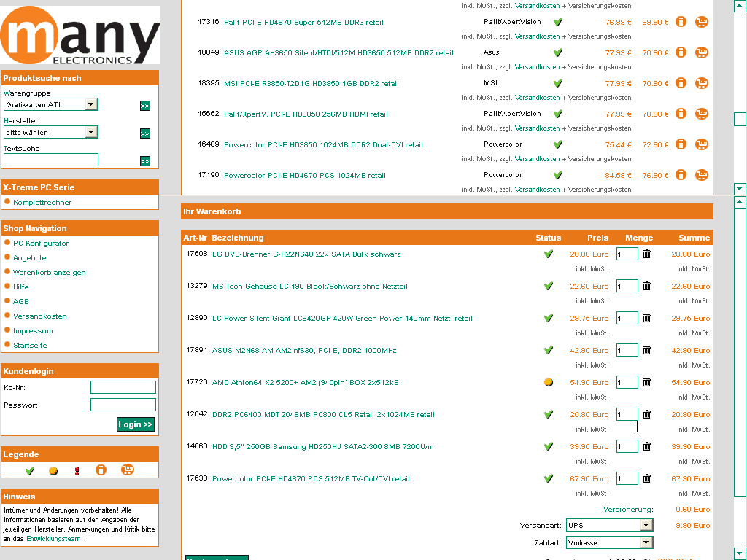This screenshot has width=747, height=560.
Task: Open PC Konfigurator in Shop Navigation
Action: coord(41,244)
